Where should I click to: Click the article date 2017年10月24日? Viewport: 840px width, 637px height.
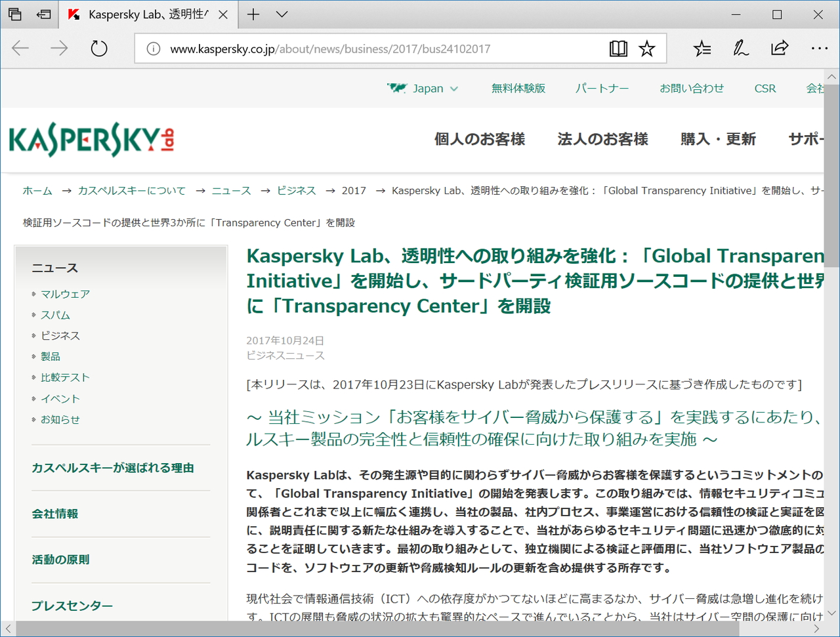click(x=285, y=340)
